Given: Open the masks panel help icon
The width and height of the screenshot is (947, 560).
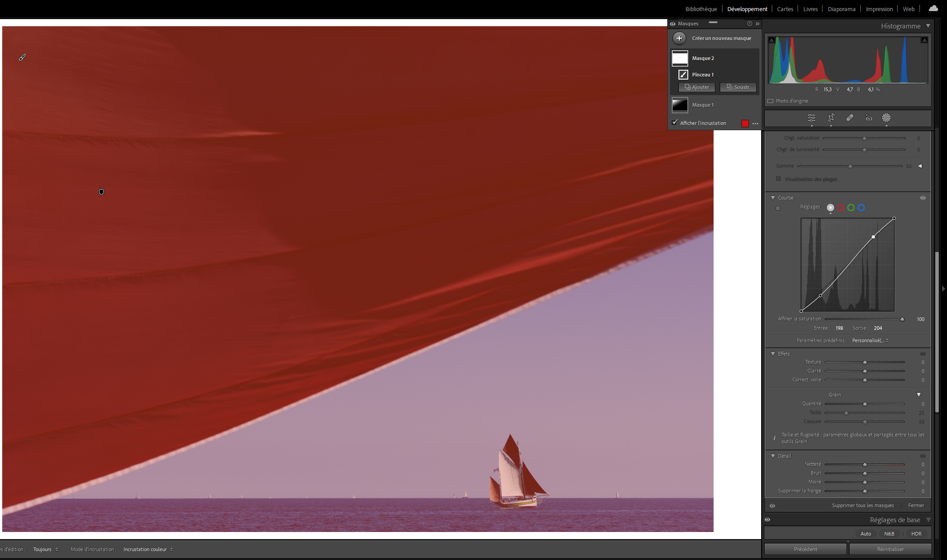Looking at the screenshot, I should [750, 24].
